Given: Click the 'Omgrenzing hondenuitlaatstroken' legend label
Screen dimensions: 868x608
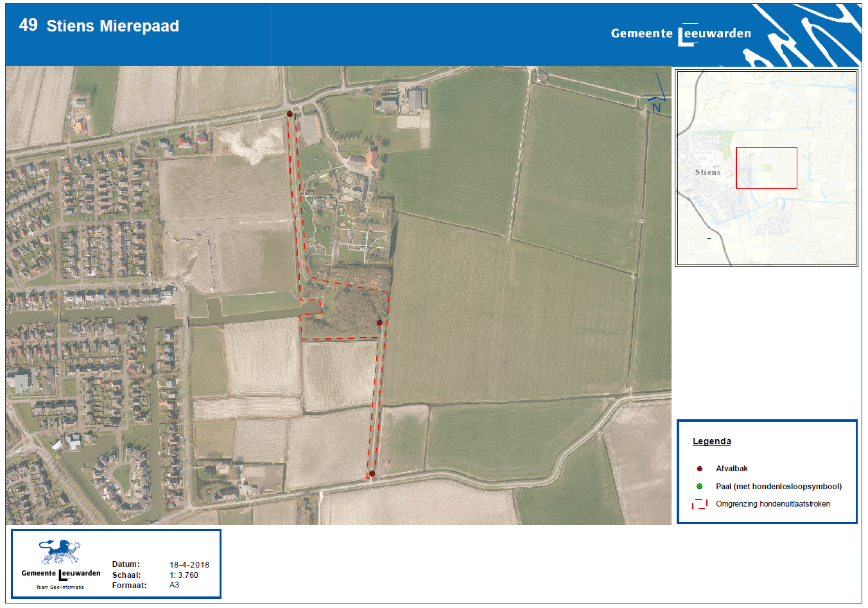Looking at the screenshot, I should coord(773,504).
